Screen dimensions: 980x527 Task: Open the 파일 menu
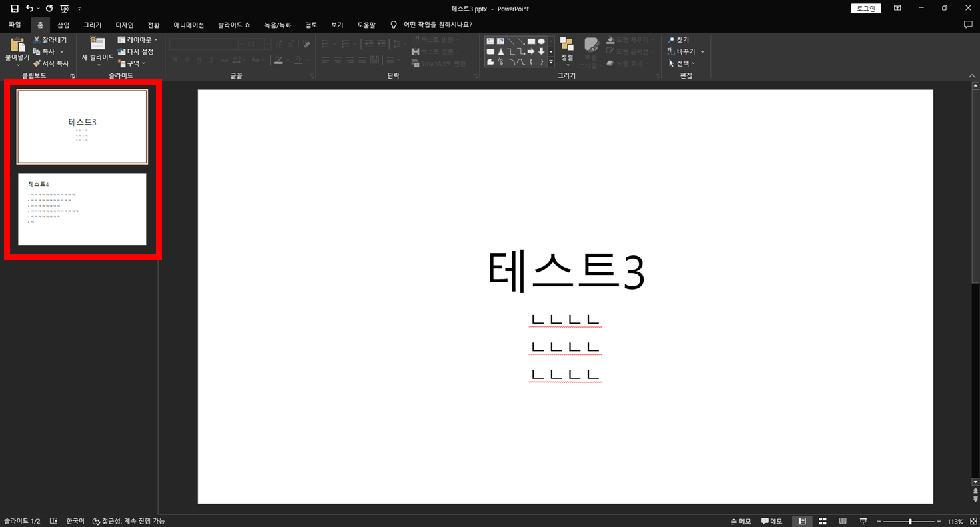(x=15, y=25)
